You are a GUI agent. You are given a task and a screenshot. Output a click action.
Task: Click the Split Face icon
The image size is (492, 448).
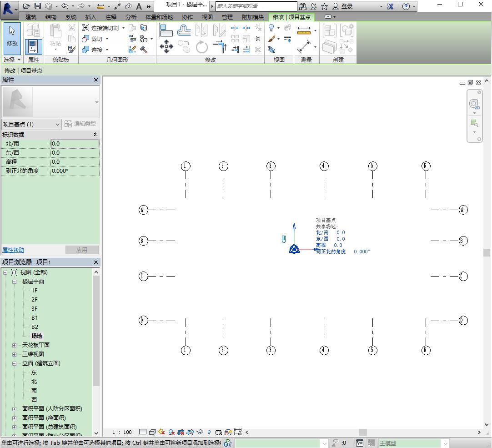144,28
